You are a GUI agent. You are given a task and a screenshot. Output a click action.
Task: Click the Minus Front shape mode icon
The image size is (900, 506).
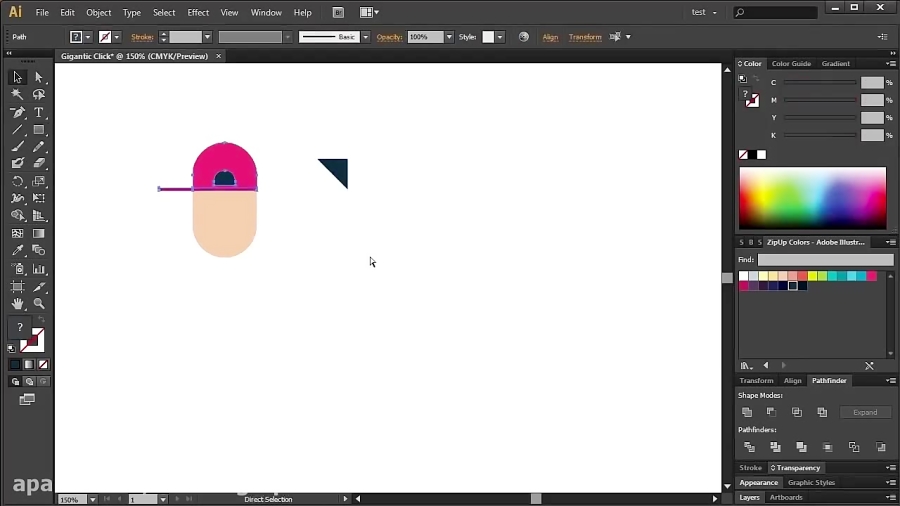tap(771, 412)
